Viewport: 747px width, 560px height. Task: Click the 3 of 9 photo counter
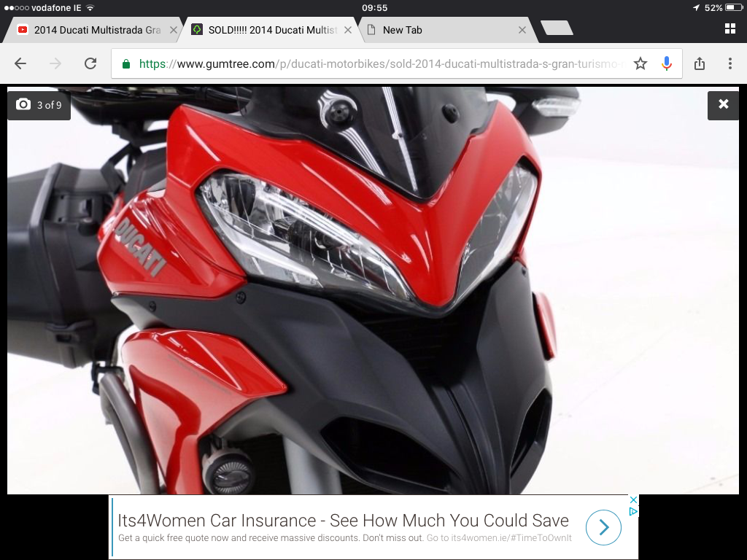39,105
